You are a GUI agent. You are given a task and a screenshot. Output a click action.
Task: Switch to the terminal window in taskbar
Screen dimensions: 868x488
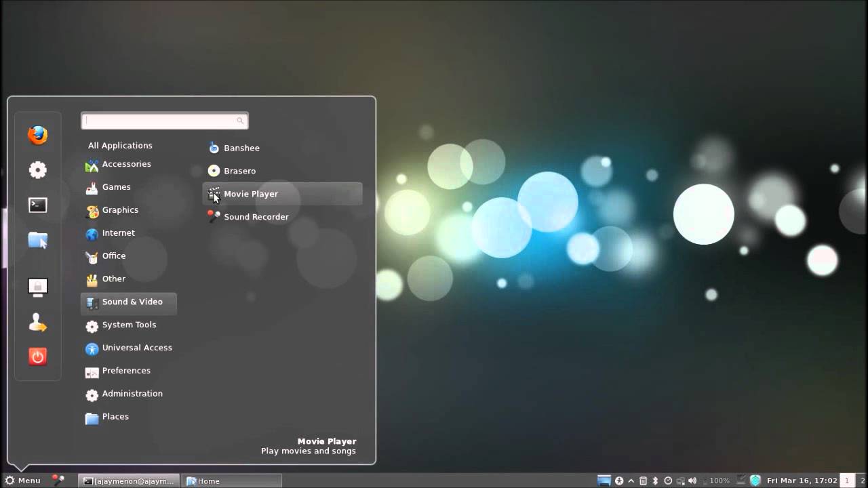pyautogui.click(x=129, y=481)
